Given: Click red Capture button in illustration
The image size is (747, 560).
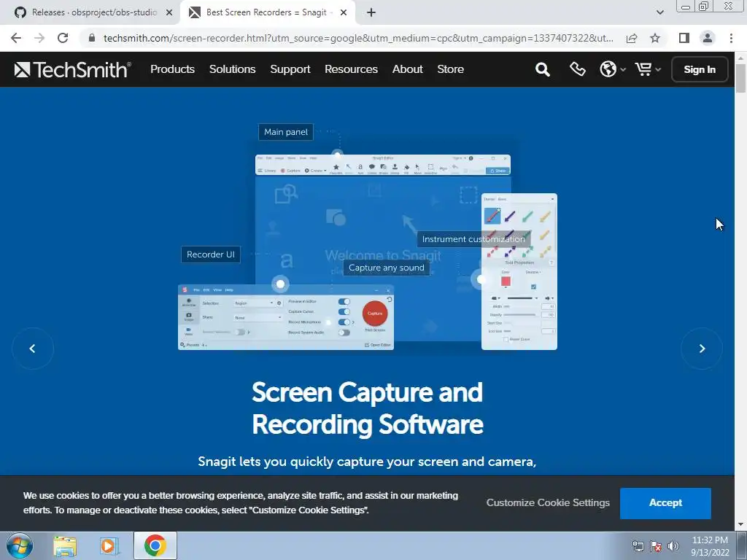Looking at the screenshot, I should coord(375,314).
